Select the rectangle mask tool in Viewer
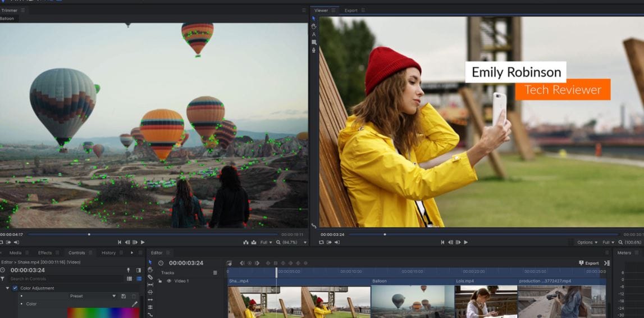Image resolution: width=644 pixels, height=318 pixels. 314,42
